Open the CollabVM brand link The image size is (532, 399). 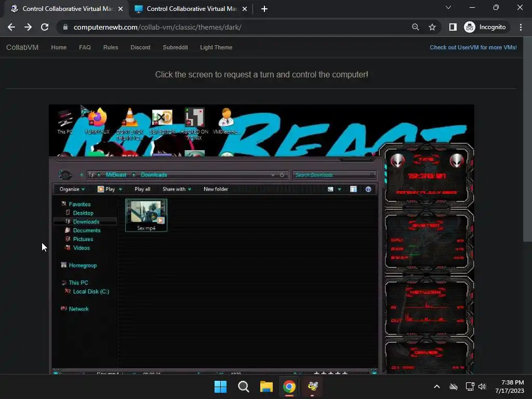[22, 47]
